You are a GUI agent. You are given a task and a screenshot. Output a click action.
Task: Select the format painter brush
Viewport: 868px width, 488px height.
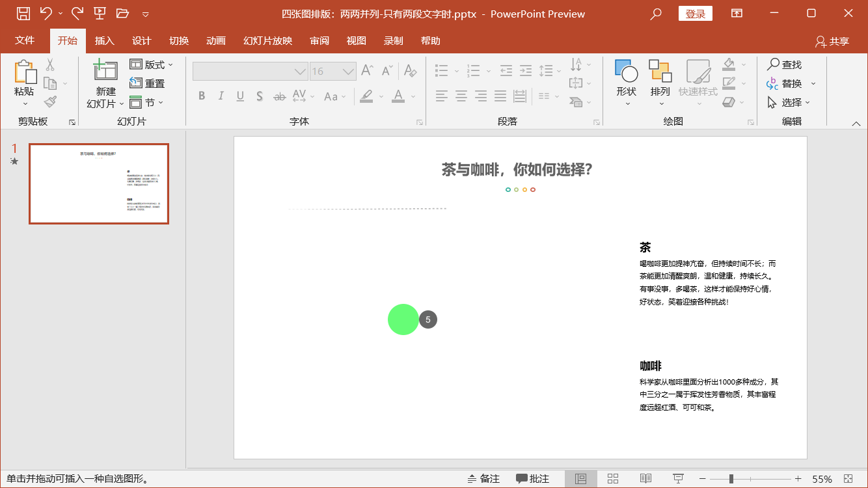50,102
